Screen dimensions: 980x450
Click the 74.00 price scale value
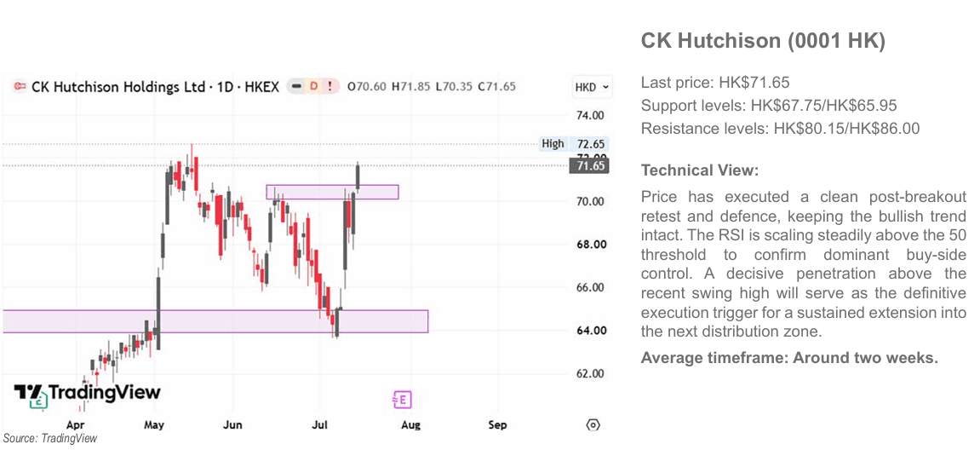(x=591, y=115)
